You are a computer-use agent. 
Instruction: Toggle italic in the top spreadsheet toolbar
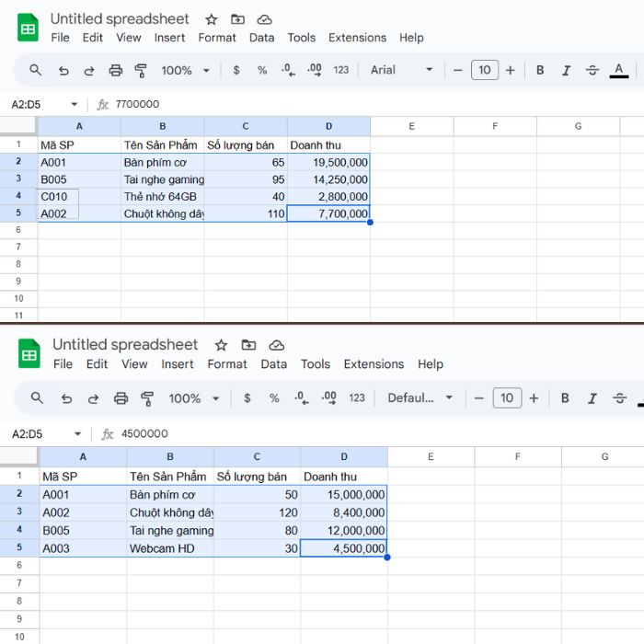point(567,71)
